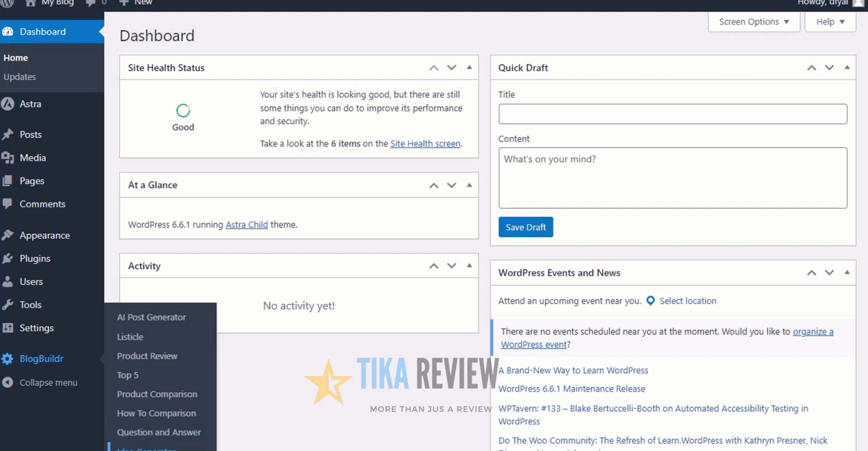Click the Posts pushpin icon
This screenshot has height=451, width=868.
(x=8, y=135)
